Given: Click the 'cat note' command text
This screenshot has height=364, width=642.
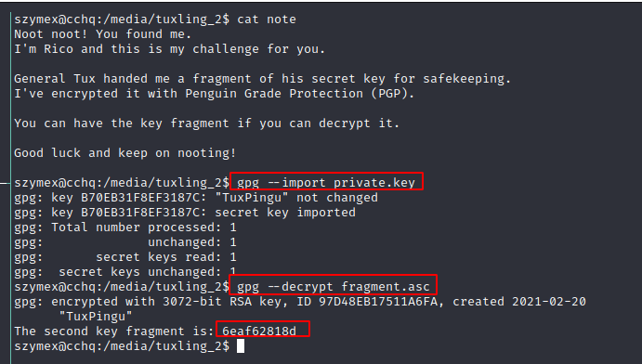Looking at the screenshot, I should pyautogui.click(x=267, y=19).
